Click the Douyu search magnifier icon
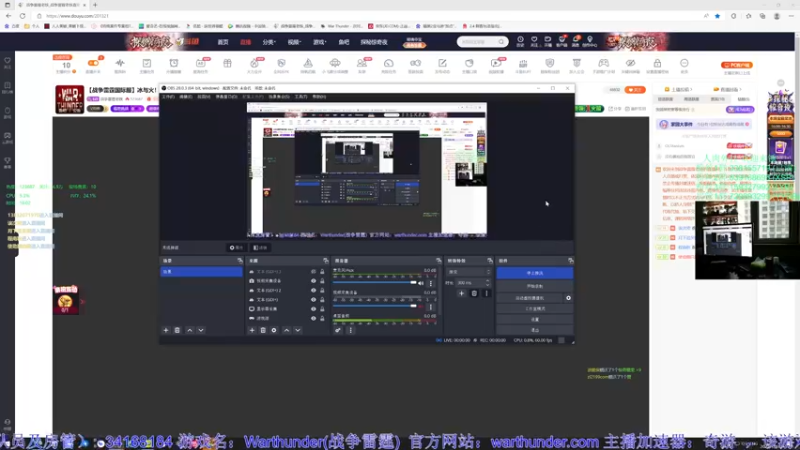Viewport: 800px width, 450px height. (x=502, y=42)
